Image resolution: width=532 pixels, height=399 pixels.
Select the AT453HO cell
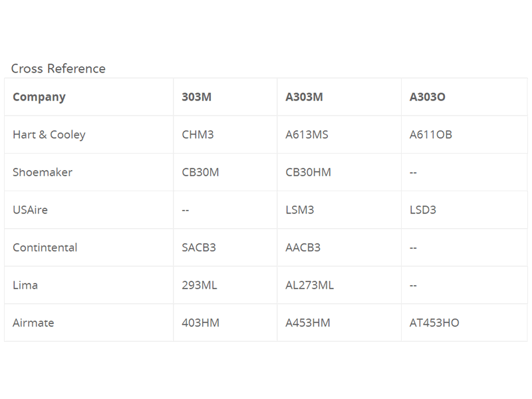[434, 323]
